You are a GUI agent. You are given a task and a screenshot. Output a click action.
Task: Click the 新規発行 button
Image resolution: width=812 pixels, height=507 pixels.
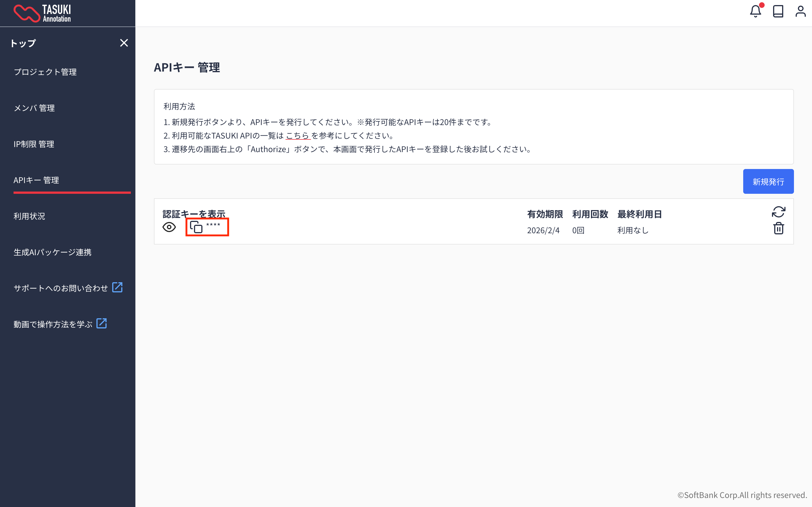[x=768, y=181]
